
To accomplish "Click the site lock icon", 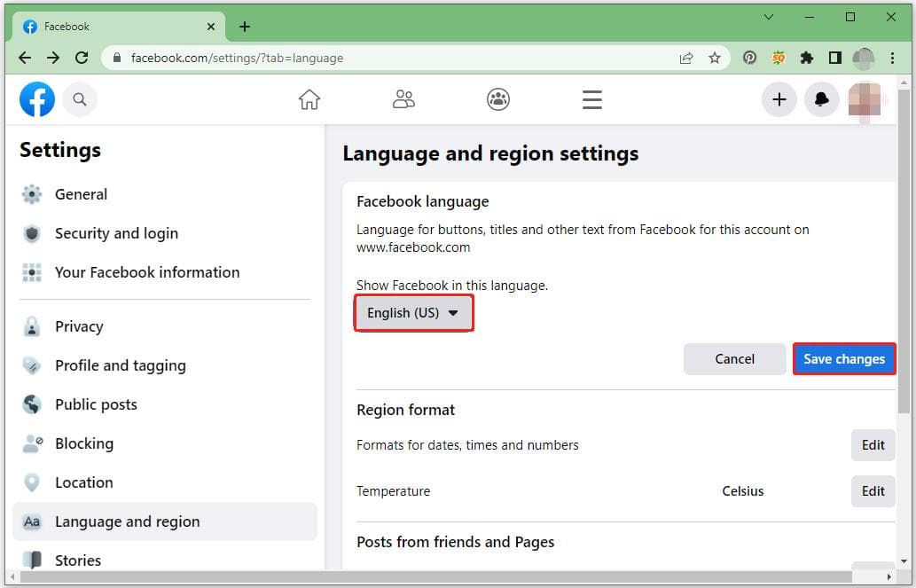I will tap(117, 58).
